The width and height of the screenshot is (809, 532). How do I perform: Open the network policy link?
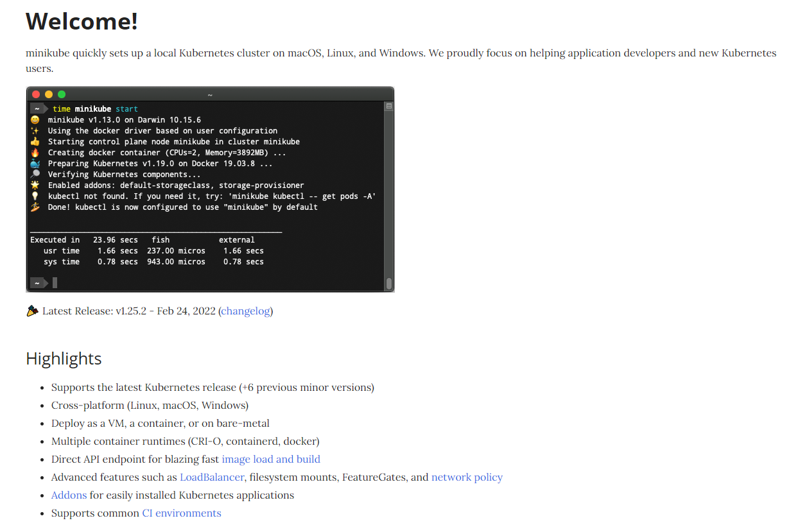click(467, 477)
